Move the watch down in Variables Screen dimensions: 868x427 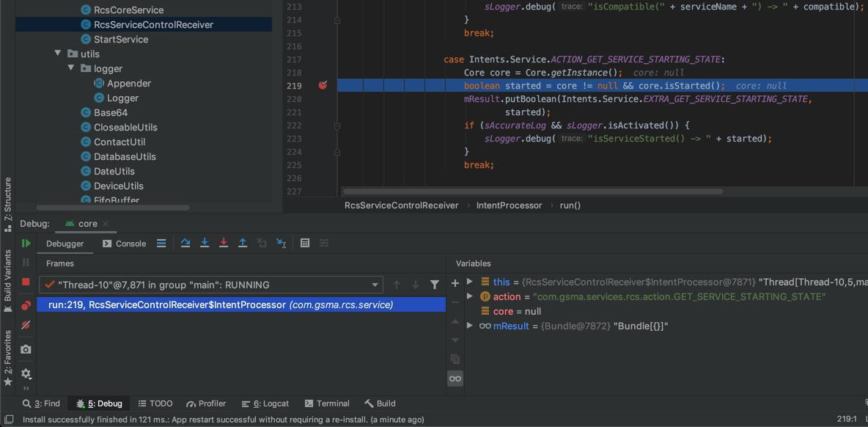[455, 340]
